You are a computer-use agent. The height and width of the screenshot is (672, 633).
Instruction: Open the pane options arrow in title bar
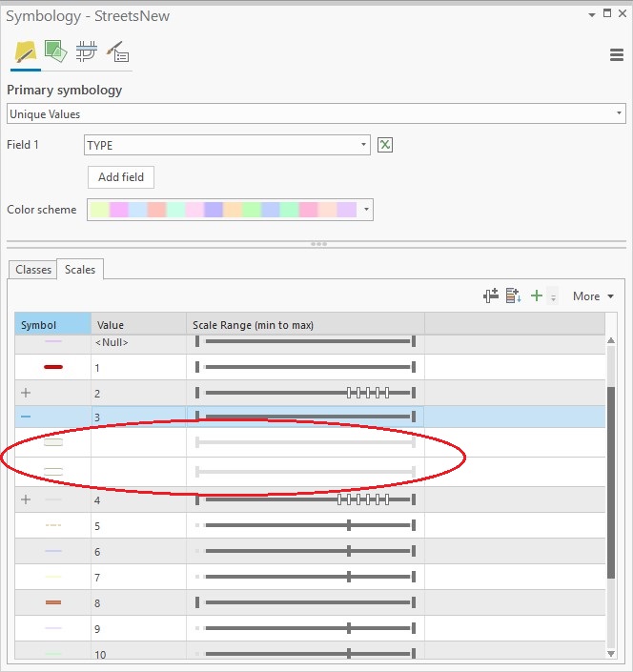(x=592, y=15)
